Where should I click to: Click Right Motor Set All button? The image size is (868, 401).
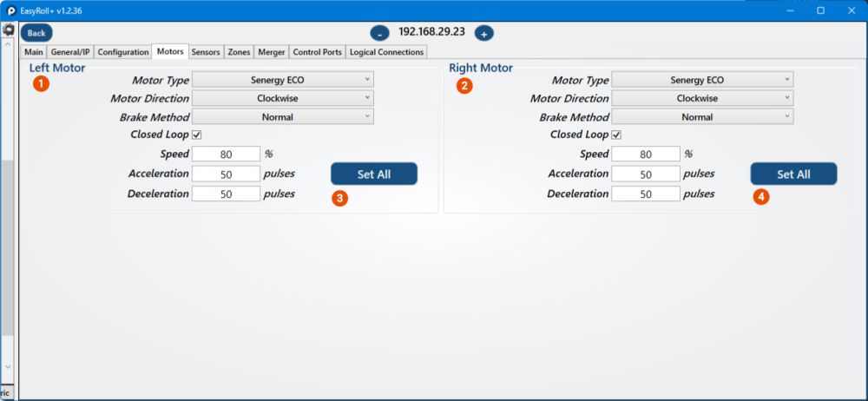pos(794,174)
